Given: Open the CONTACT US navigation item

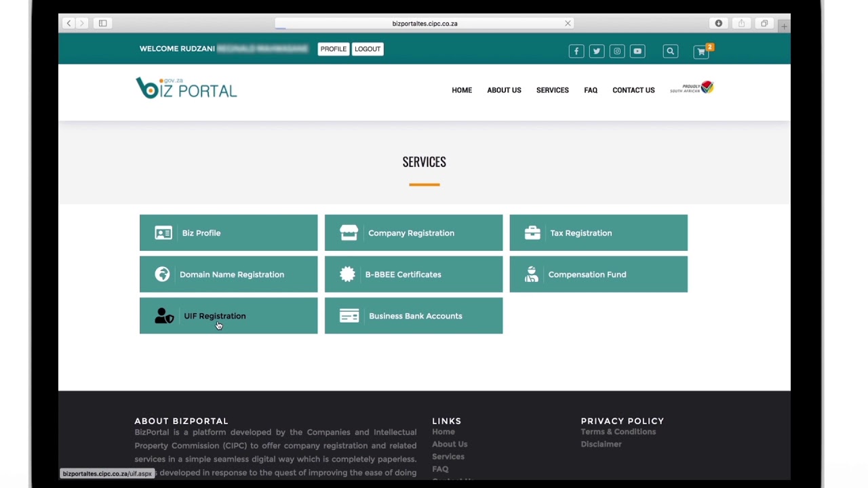Looking at the screenshot, I should click(633, 90).
